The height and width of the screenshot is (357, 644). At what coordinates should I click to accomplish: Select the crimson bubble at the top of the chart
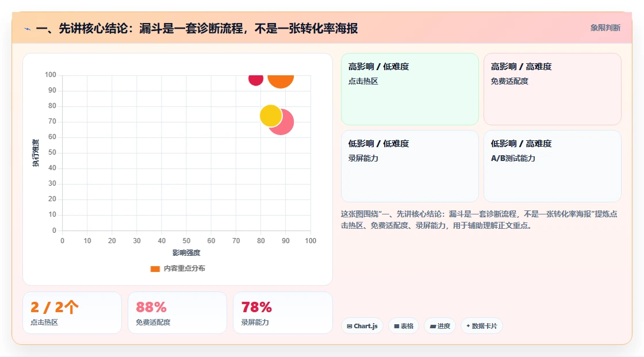[x=255, y=80]
